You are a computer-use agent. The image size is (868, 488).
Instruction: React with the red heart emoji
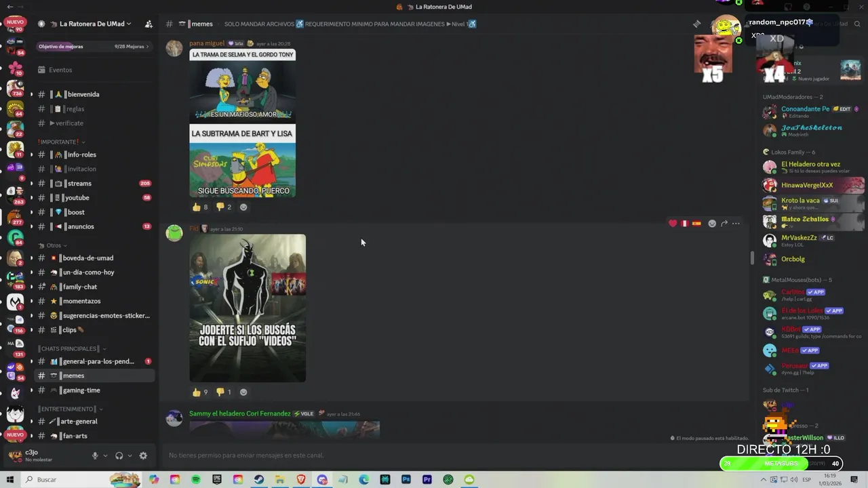(673, 223)
